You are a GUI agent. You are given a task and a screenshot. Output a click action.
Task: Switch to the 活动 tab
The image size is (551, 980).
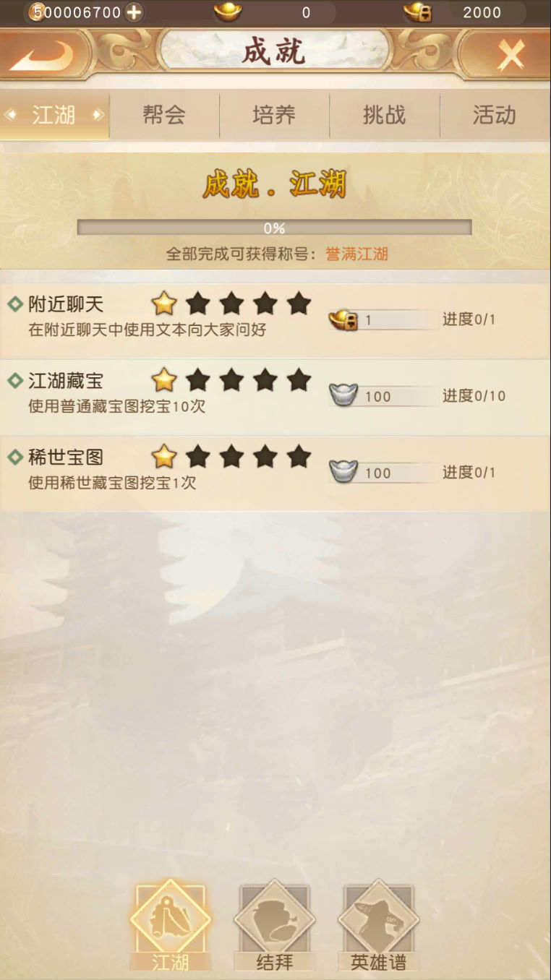point(495,115)
